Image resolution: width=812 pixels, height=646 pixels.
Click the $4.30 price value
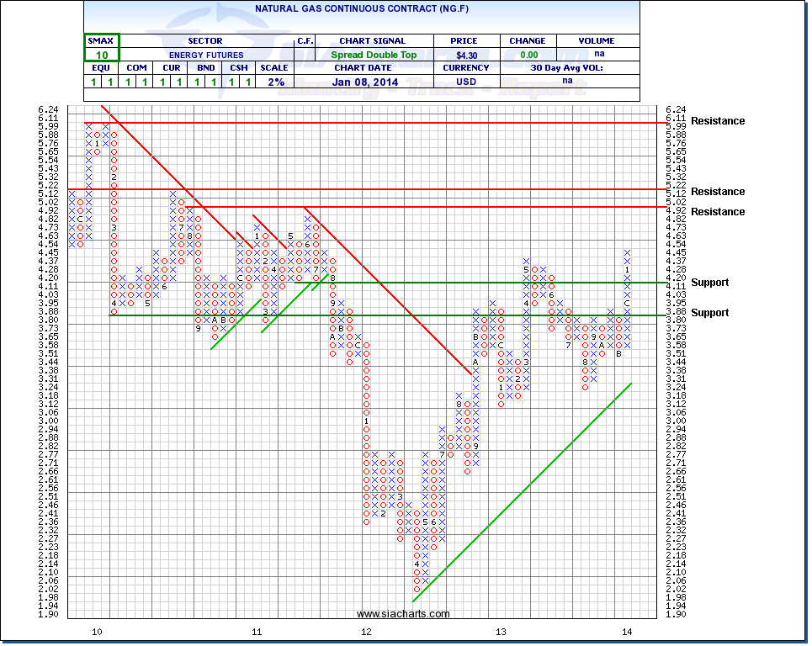(466, 55)
